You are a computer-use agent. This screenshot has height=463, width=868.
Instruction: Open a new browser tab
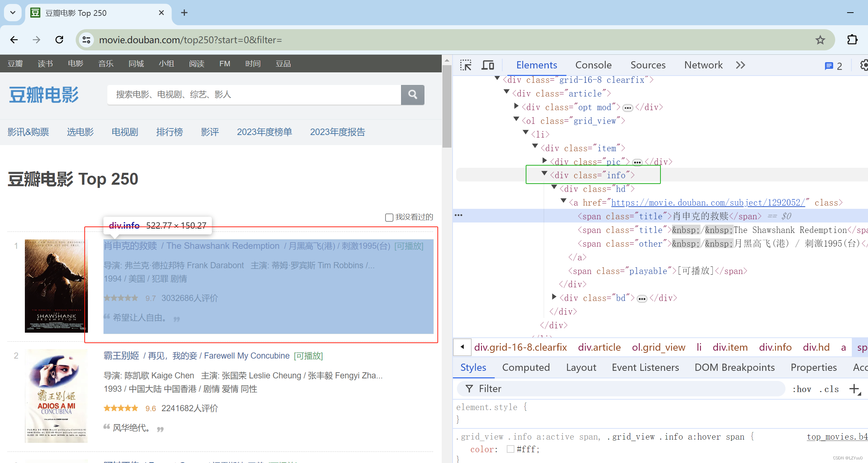click(184, 13)
